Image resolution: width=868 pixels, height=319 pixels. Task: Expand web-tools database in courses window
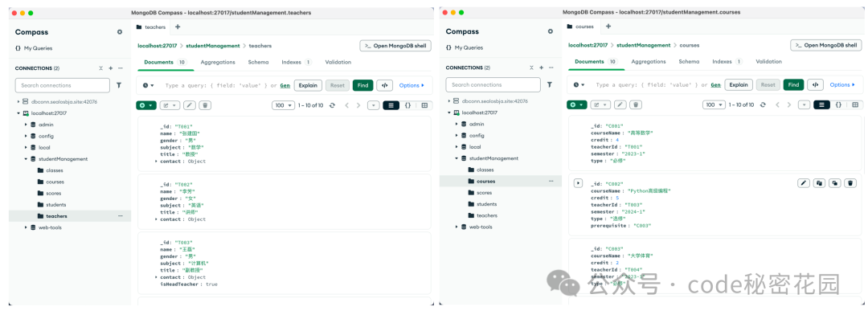(457, 227)
